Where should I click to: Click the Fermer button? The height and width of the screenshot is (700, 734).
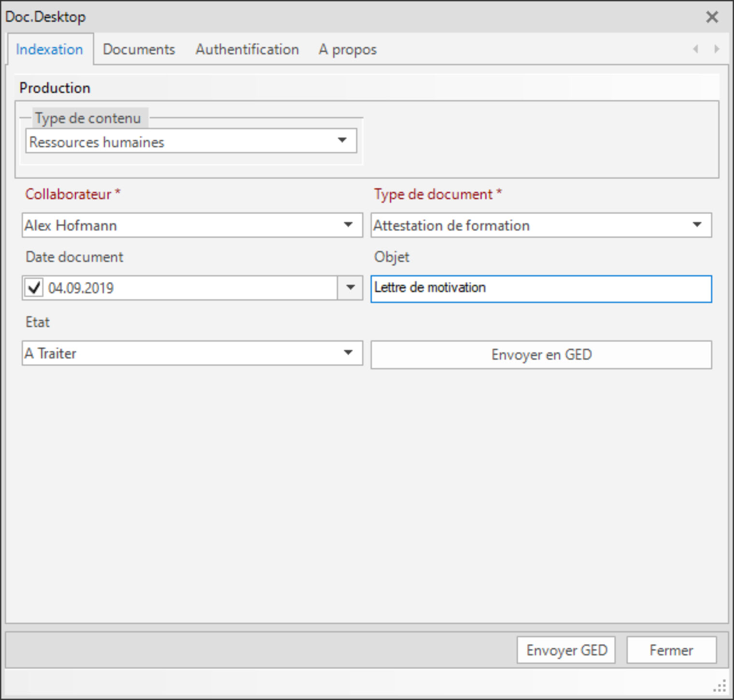pyautogui.click(x=671, y=650)
